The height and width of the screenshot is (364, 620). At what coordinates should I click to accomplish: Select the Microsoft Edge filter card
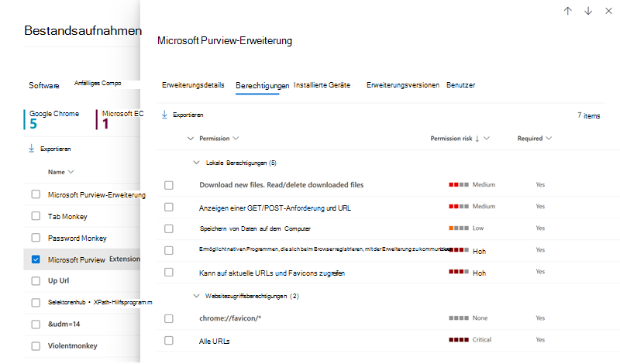(x=120, y=120)
